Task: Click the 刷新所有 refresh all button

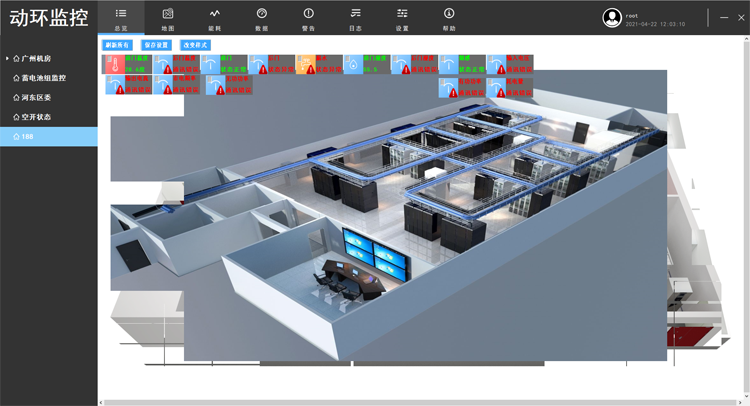Action: [117, 45]
